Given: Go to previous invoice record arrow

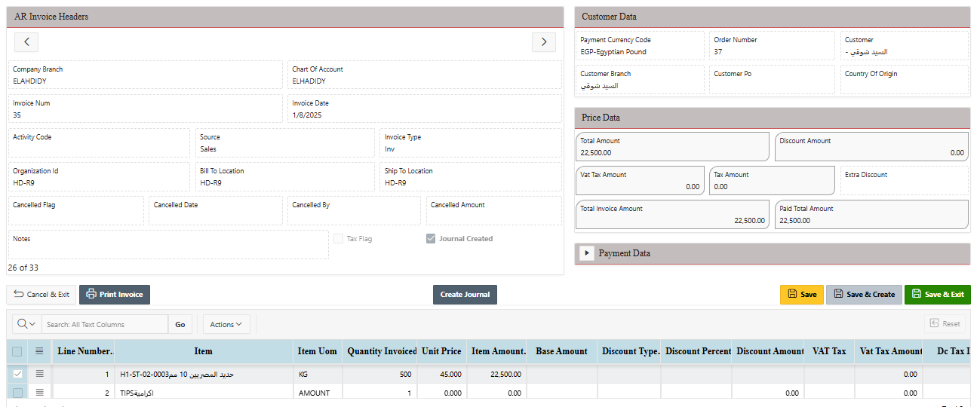Looking at the screenshot, I should tap(26, 42).
